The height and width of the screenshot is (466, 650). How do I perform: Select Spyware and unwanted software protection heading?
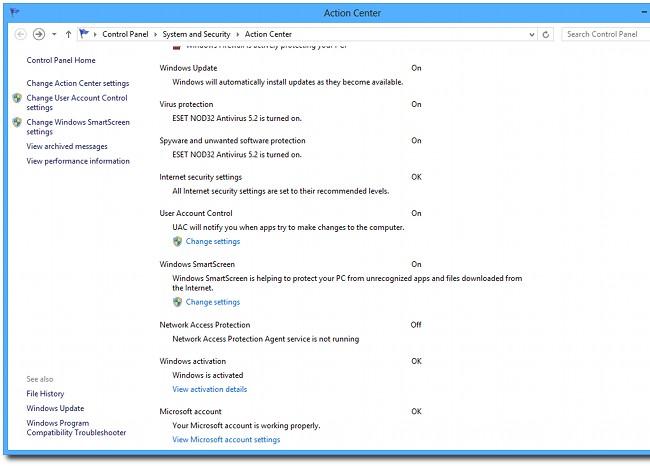click(232, 141)
